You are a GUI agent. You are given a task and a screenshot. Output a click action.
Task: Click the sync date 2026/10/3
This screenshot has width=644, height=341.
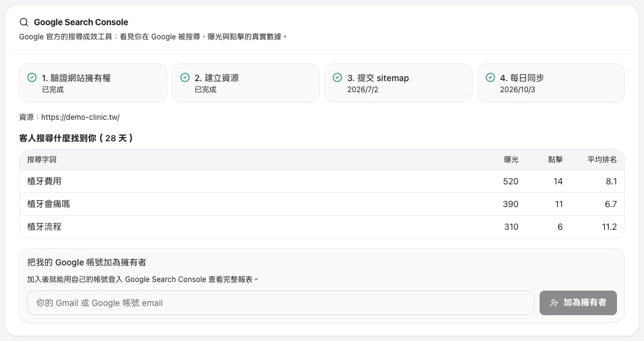(x=517, y=90)
